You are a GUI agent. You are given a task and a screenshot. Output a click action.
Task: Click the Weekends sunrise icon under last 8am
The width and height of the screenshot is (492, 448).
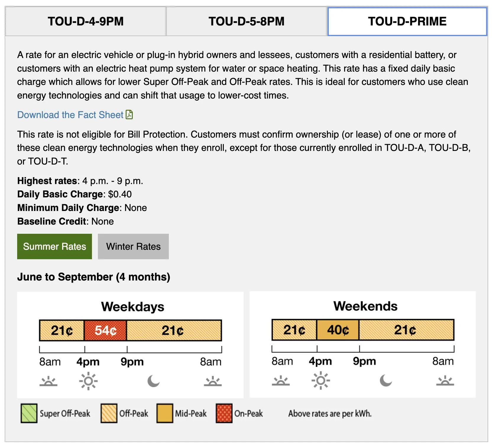(445, 381)
